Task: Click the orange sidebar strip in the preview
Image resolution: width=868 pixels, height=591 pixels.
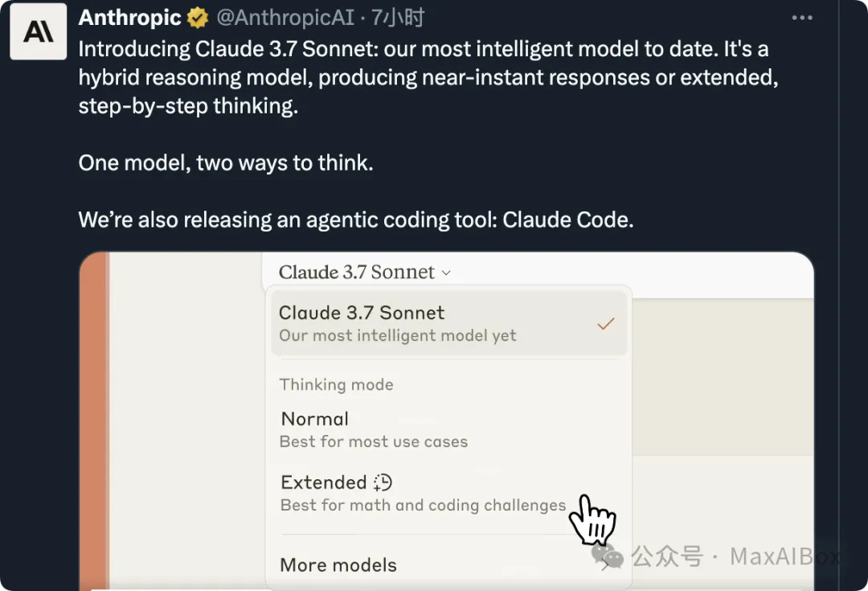Action: tap(93, 421)
